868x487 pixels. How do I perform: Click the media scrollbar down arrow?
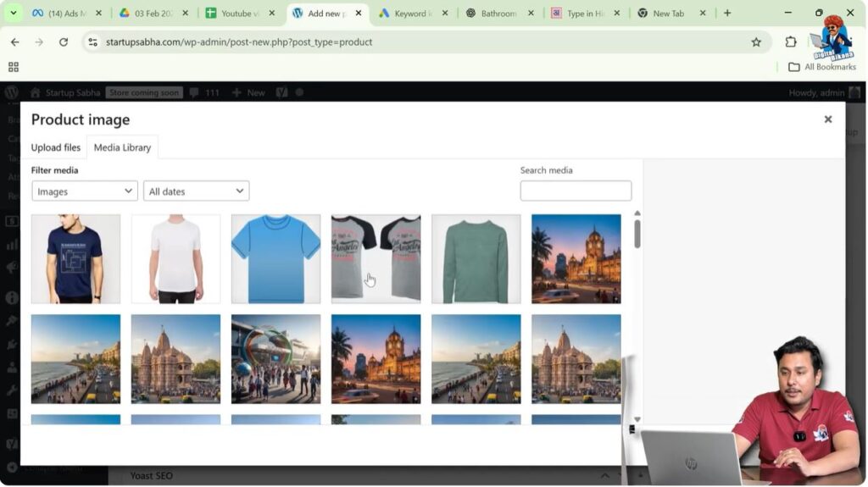tap(637, 419)
